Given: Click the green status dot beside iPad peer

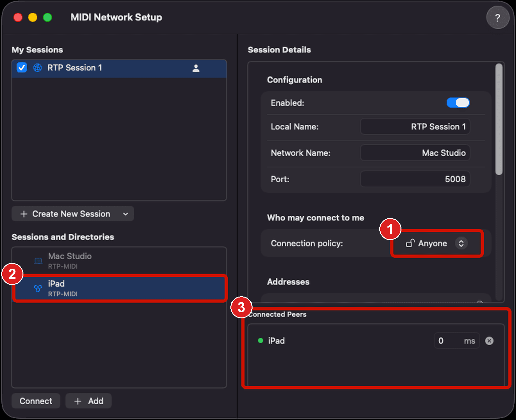Looking at the screenshot, I should 261,340.
